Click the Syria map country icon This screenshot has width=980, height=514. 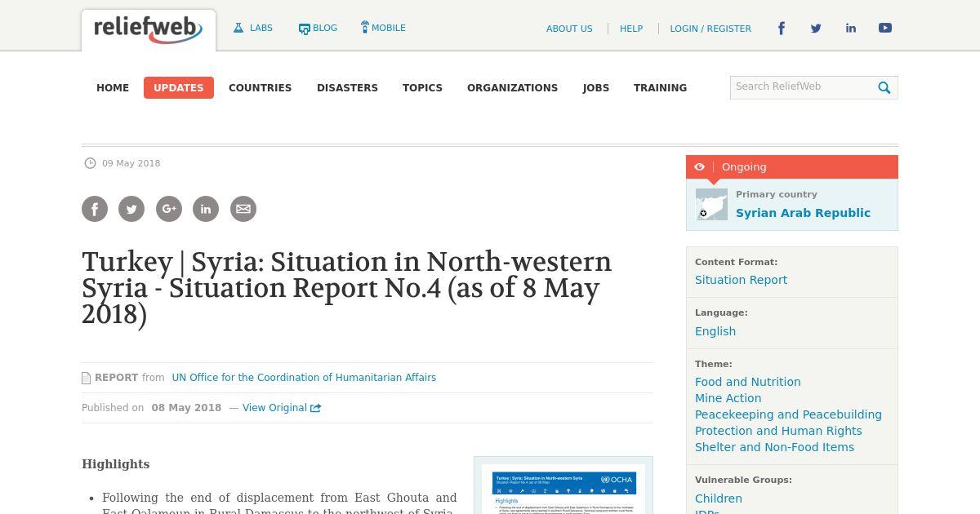(711, 205)
